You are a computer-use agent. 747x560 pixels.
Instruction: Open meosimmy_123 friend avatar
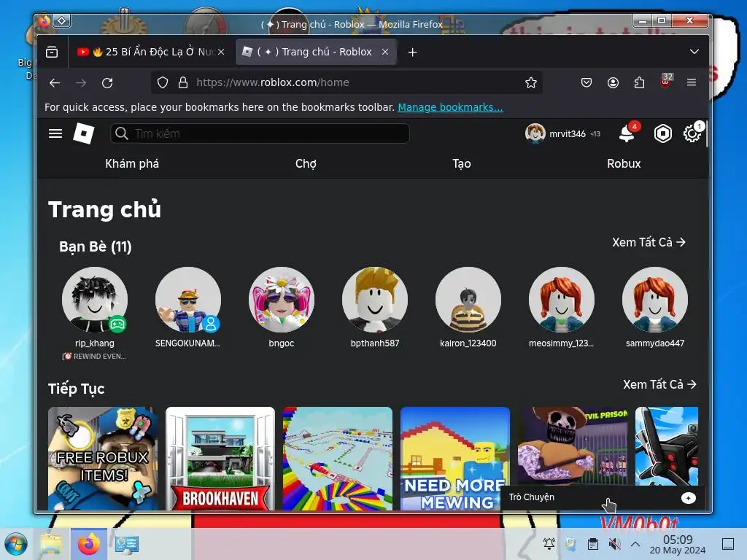pos(562,300)
